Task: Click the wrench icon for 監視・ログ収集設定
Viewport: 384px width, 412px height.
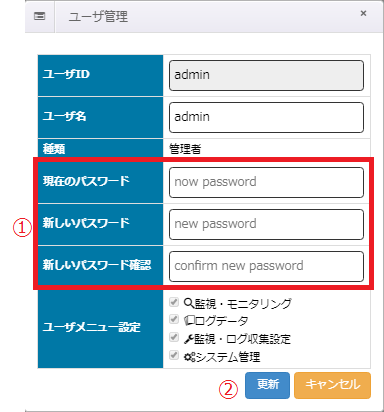Action: (x=189, y=339)
